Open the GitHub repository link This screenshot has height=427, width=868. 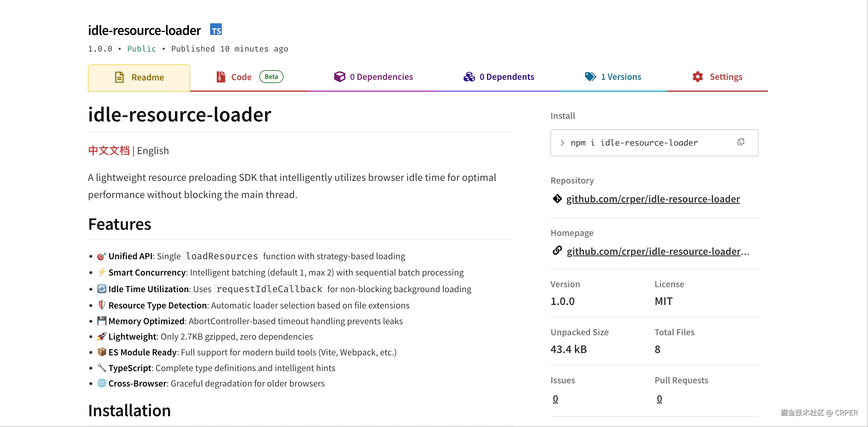(x=653, y=199)
